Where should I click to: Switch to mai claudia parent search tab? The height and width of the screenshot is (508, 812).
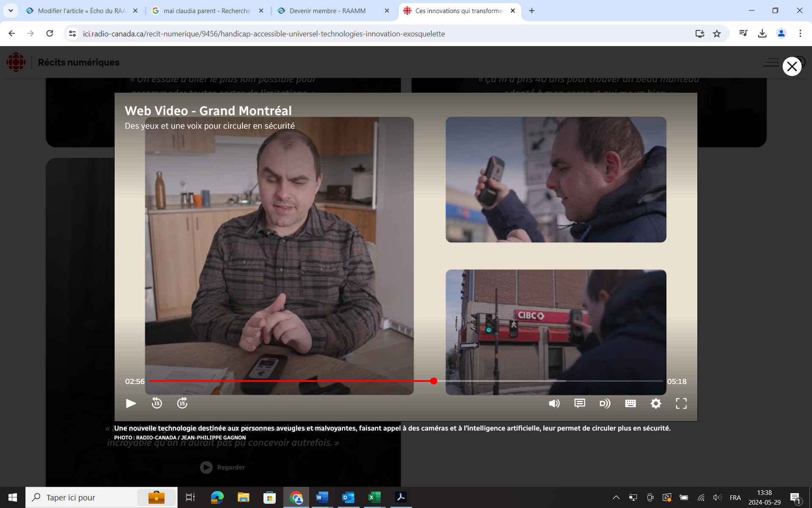click(x=206, y=11)
